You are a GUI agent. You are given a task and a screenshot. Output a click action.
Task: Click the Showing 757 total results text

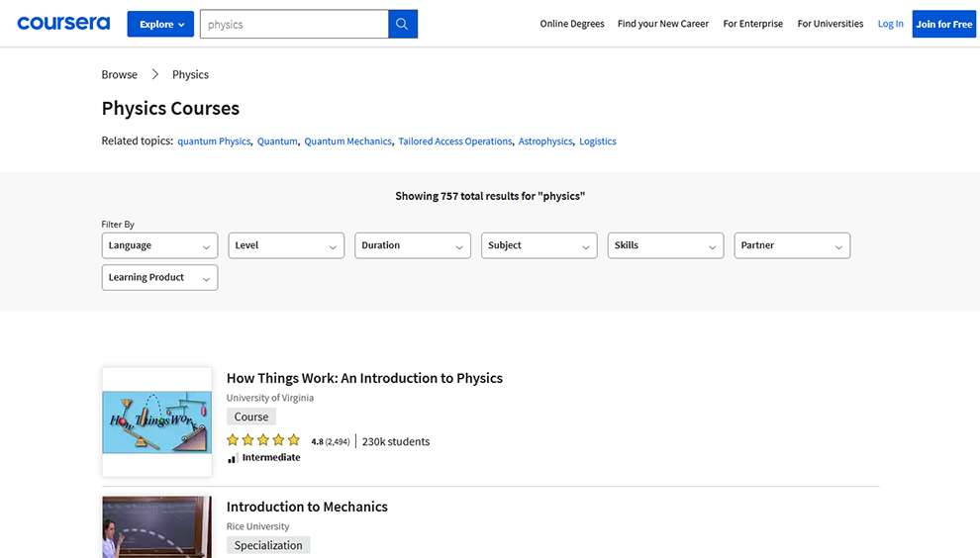point(490,196)
